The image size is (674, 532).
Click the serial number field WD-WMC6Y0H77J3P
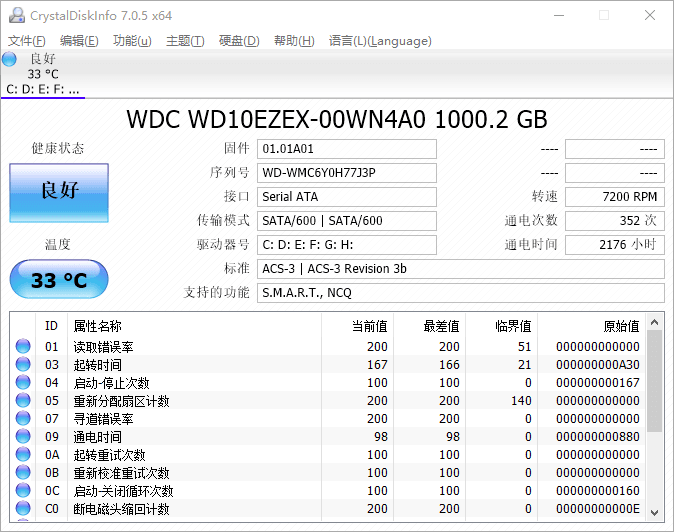tap(346, 173)
